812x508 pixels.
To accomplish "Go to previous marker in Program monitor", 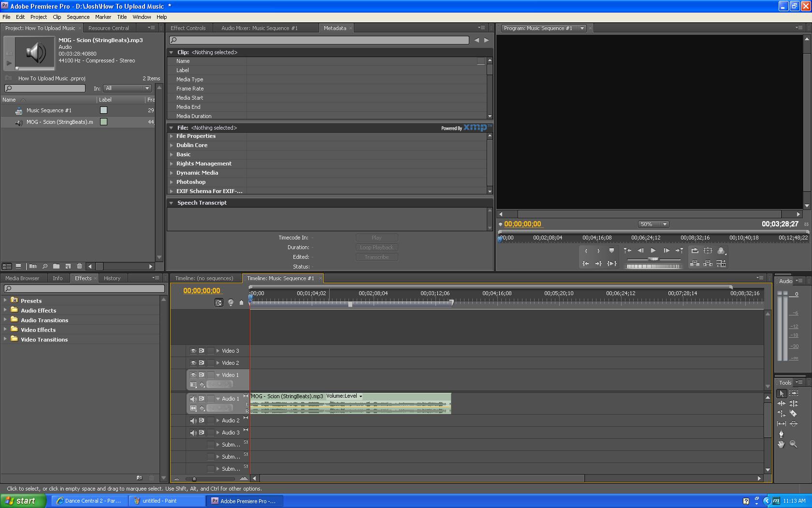I will pos(627,251).
